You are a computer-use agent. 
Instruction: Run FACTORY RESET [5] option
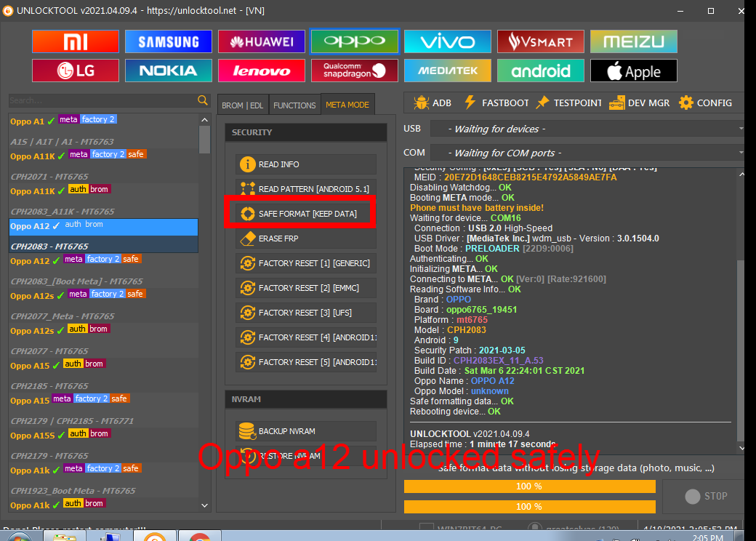(306, 362)
